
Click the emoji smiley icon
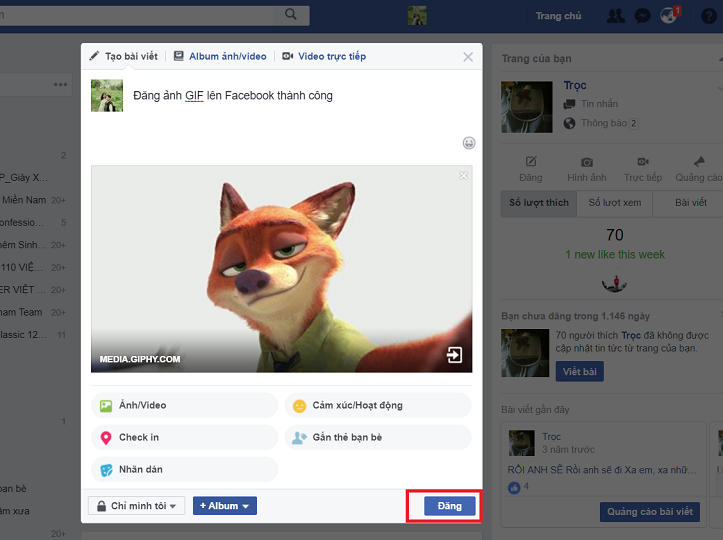click(469, 143)
